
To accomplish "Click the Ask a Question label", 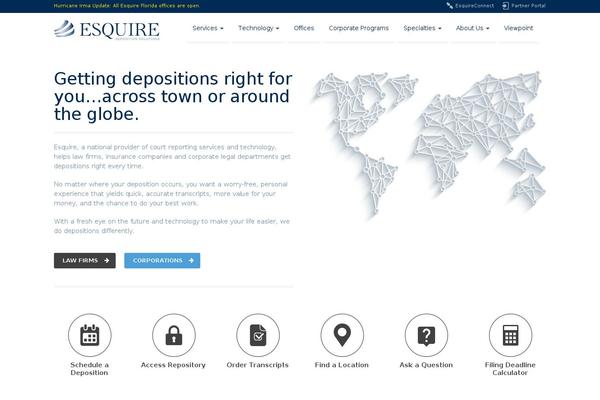I will click(426, 365).
